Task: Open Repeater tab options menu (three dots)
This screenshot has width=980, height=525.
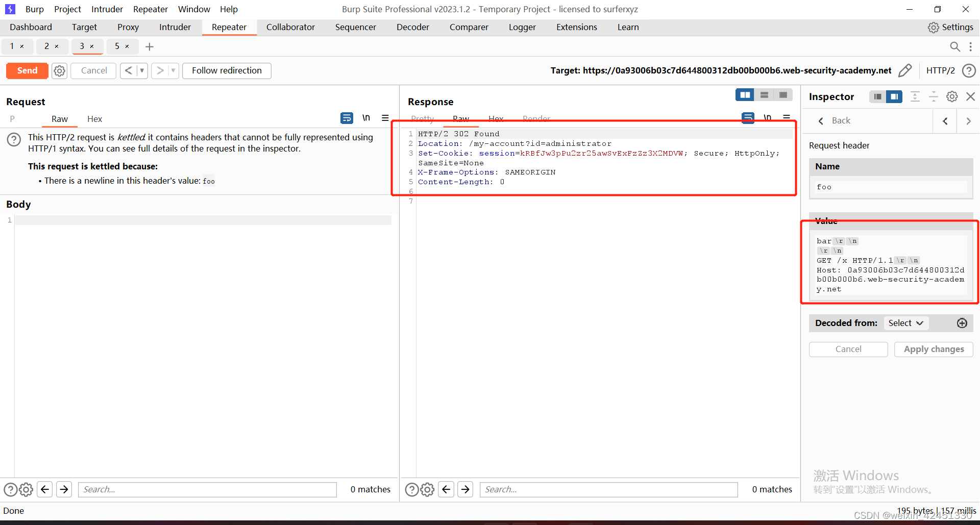Action: (x=970, y=46)
